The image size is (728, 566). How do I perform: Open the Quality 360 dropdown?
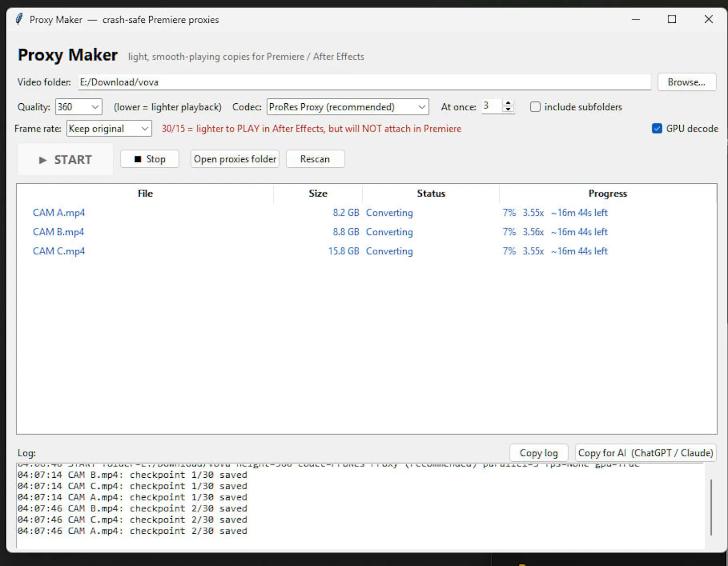(x=79, y=107)
